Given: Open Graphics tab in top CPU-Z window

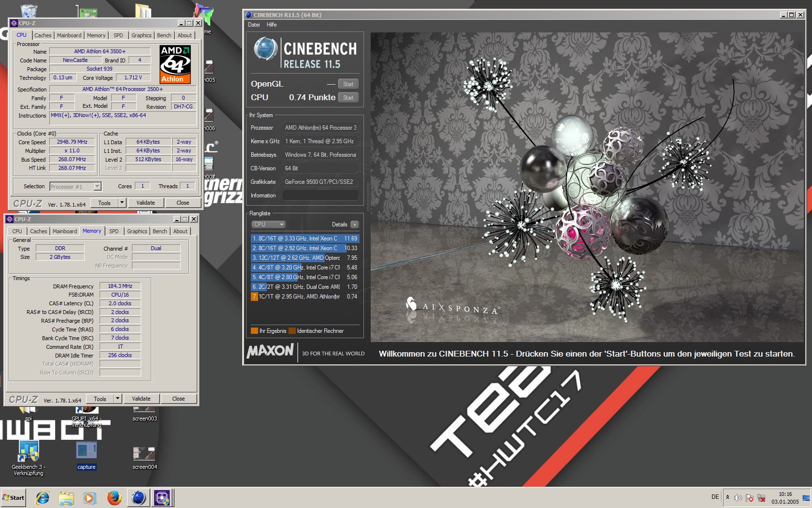Looking at the screenshot, I should click(142, 35).
